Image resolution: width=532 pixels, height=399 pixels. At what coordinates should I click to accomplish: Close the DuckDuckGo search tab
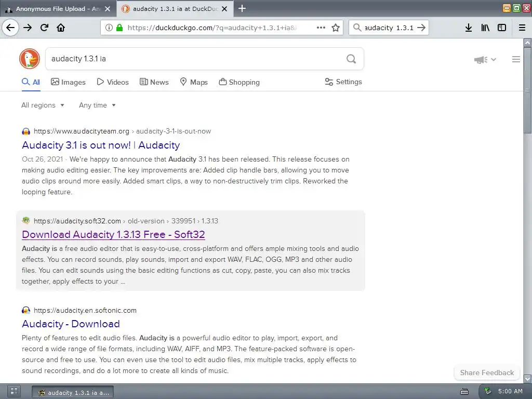click(x=224, y=9)
